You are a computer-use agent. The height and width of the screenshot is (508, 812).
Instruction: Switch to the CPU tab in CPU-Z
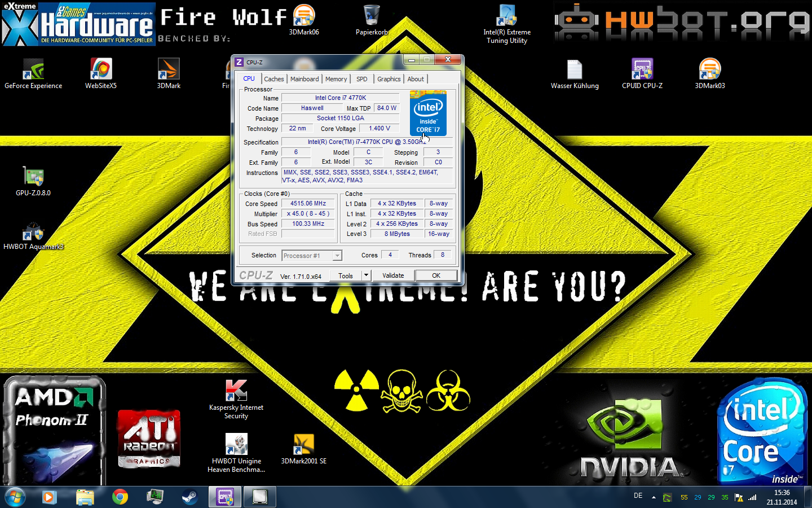249,78
